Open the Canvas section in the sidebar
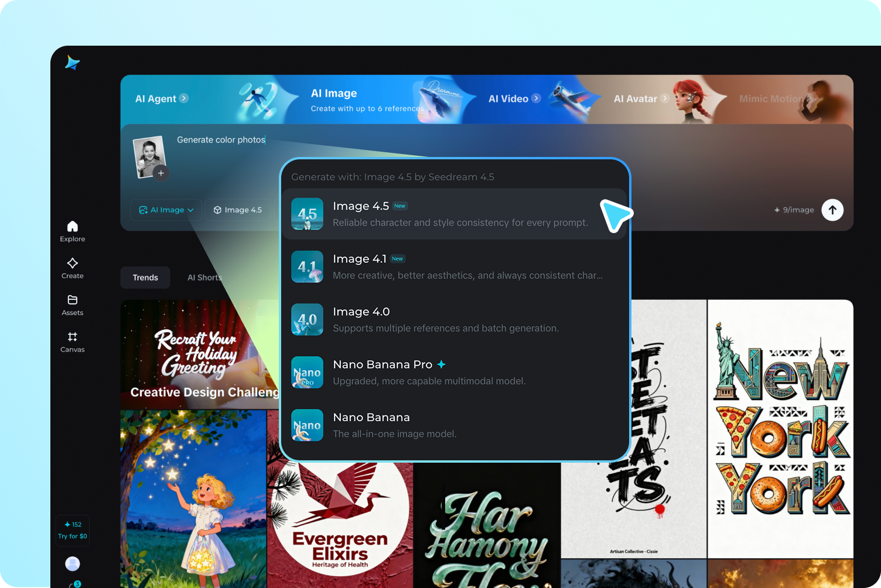This screenshot has height=588, width=881. point(73,342)
